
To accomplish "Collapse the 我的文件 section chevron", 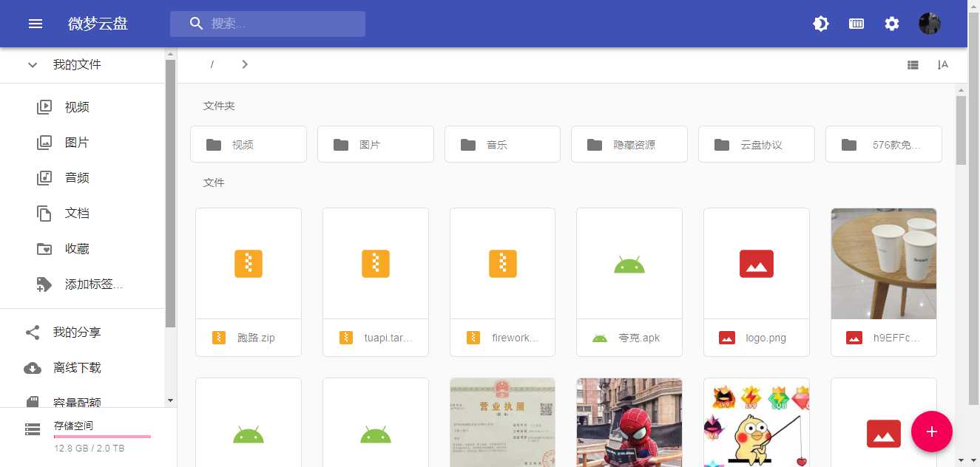I will 33,65.
